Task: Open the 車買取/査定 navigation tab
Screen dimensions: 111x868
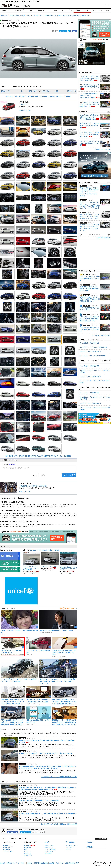Action: click(x=42, y=10)
